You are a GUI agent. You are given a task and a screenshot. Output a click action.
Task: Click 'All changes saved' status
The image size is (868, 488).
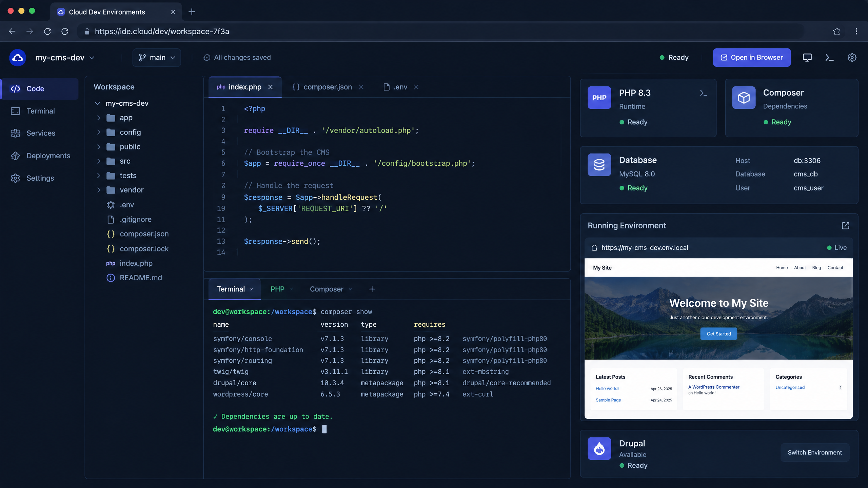(237, 58)
